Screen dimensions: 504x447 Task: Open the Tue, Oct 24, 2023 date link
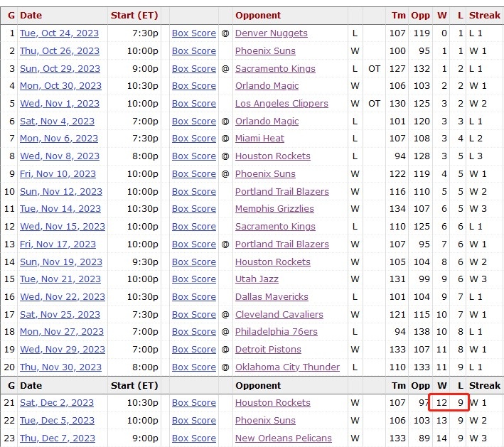click(59, 33)
